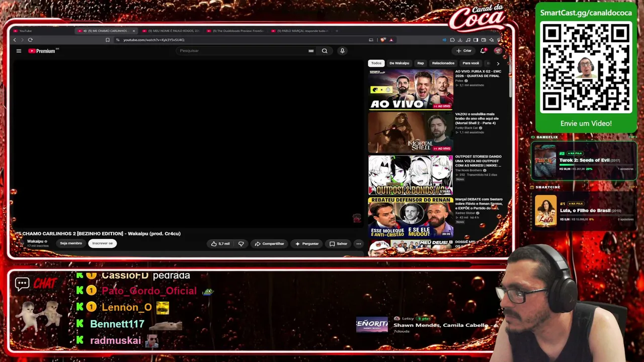Click the Wakaipu channel name
Image resolution: width=644 pixels, height=362 pixels.
pyautogui.click(x=35, y=241)
